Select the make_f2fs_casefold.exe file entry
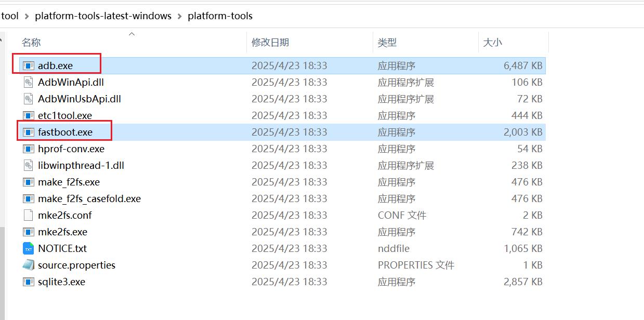 coord(88,198)
